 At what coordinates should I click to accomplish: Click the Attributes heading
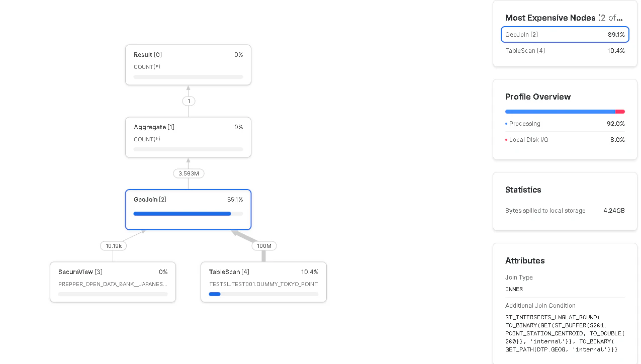pyautogui.click(x=525, y=260)
